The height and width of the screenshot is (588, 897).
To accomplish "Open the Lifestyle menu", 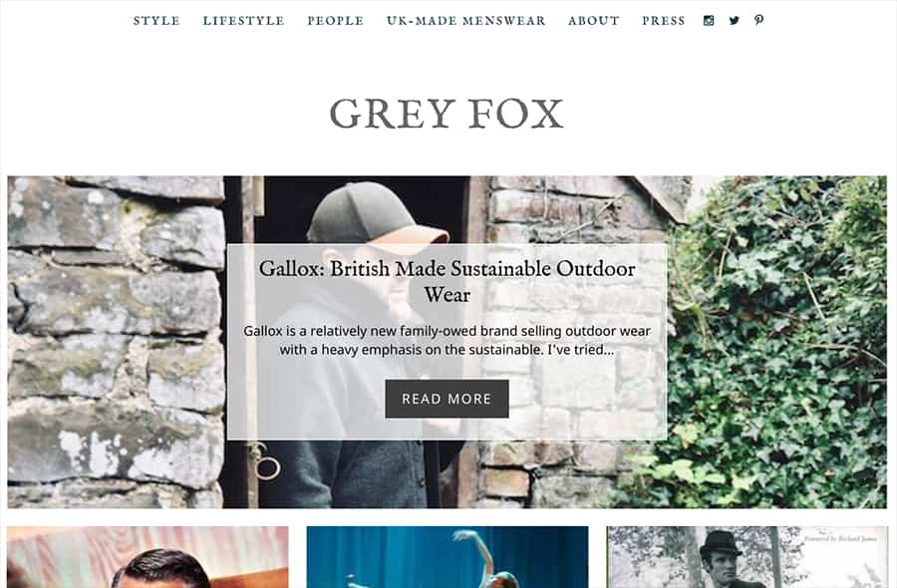I will coord(244,21).
